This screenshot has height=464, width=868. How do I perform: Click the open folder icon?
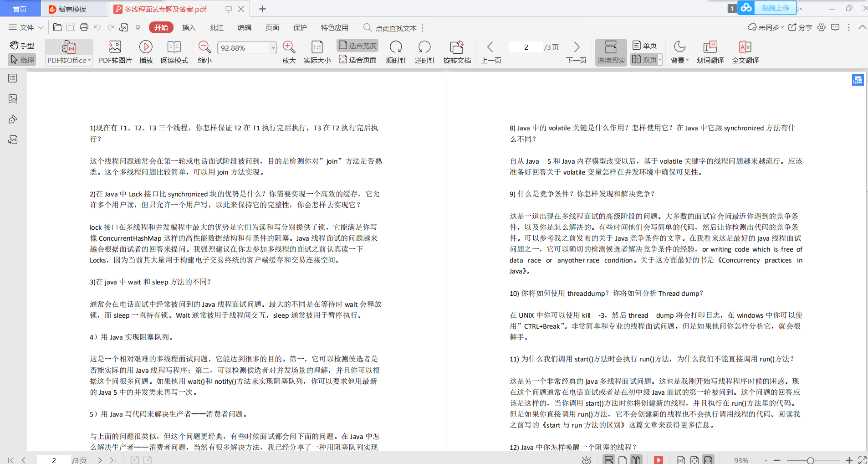[x=58, y=27]
